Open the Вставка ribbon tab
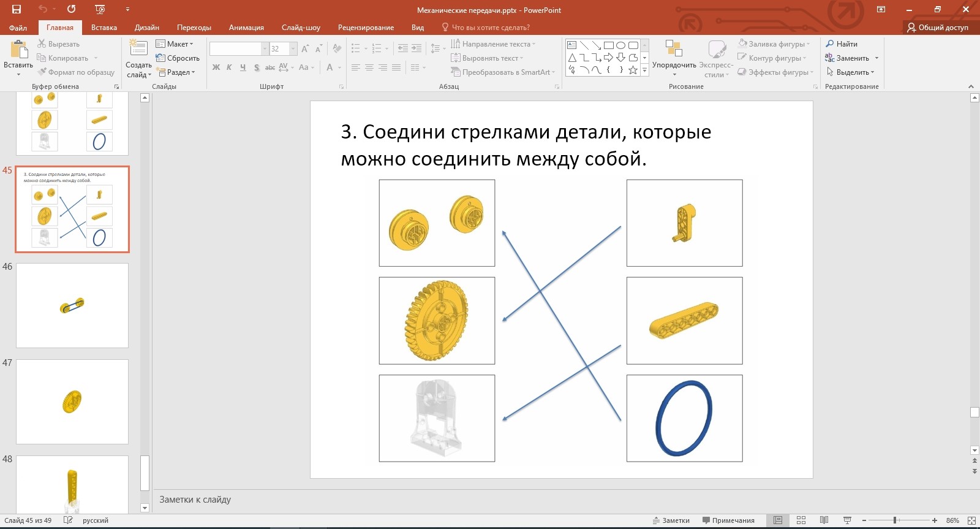The width and height of the screenshot is (980, 529). tap(104, 28)
